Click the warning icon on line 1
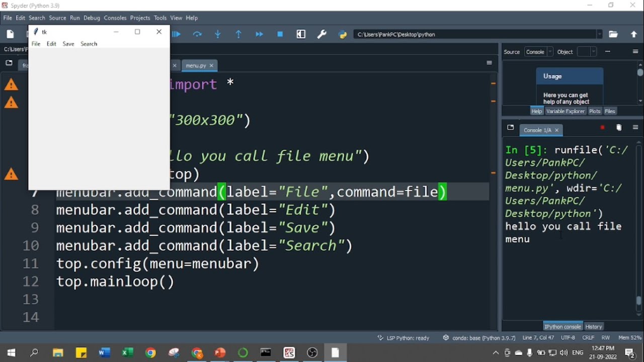This screenshot has width=644, height=362. point(11,84)
